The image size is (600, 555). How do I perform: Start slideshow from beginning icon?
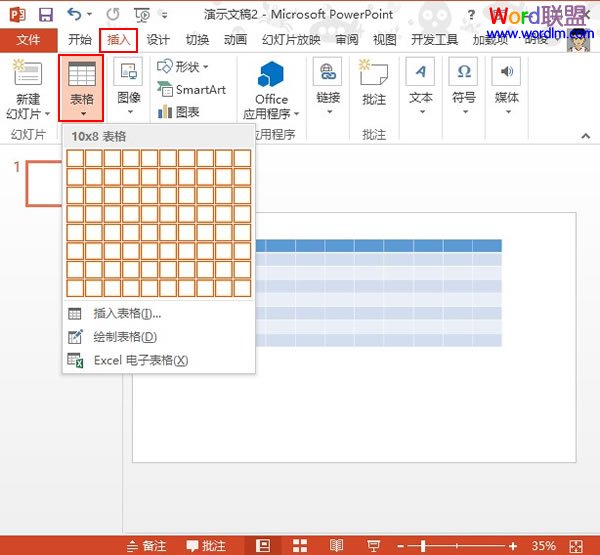(x=142, y=15)
